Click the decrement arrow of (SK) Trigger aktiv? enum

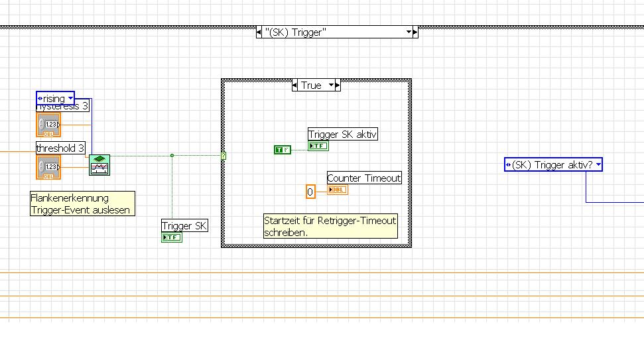tap(508, 164)
